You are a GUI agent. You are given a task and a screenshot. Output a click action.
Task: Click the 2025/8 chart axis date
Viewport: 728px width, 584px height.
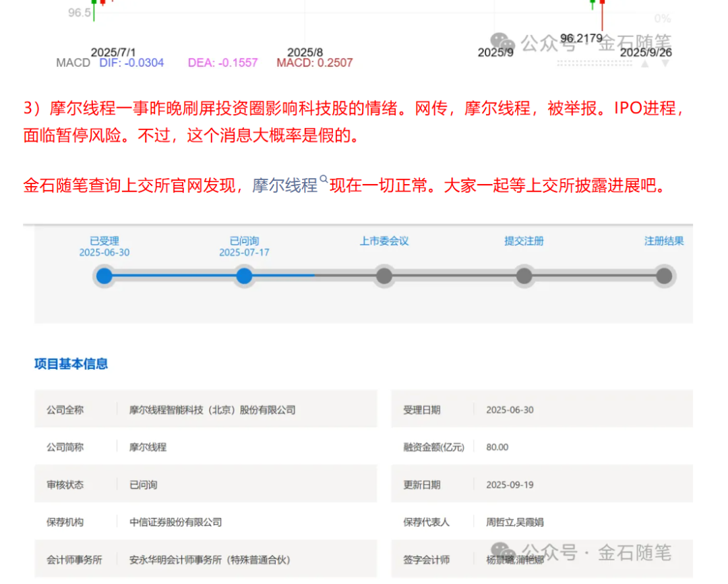click(305, 52)
